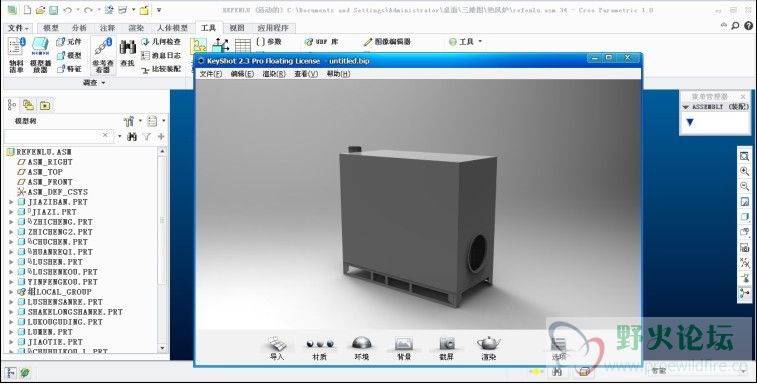
Task: Click the Redo arrow in Creo toolbar
Action: coord(88,10)
